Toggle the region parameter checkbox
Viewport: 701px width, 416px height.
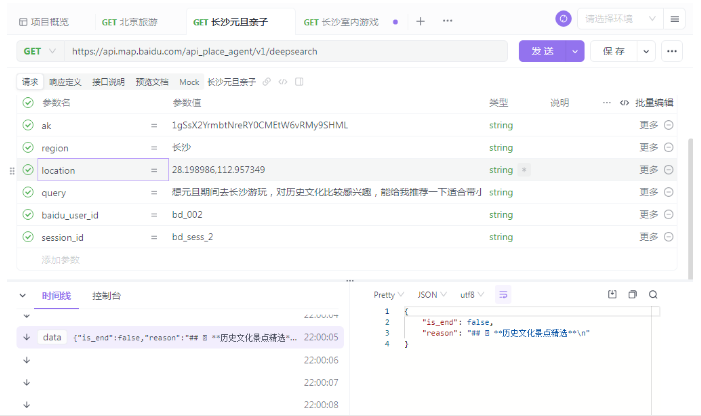click(28, 147)
